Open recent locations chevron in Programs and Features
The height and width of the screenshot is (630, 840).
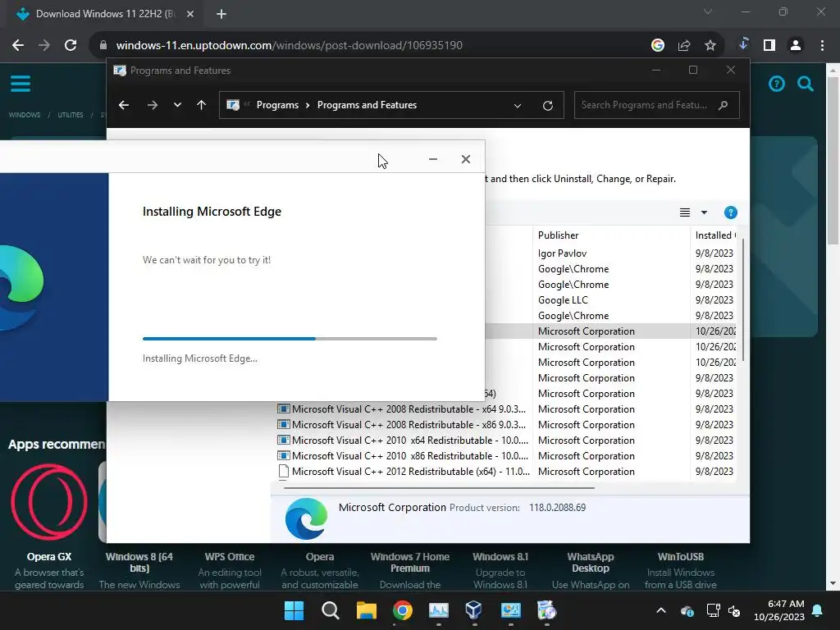click(177, 105)
